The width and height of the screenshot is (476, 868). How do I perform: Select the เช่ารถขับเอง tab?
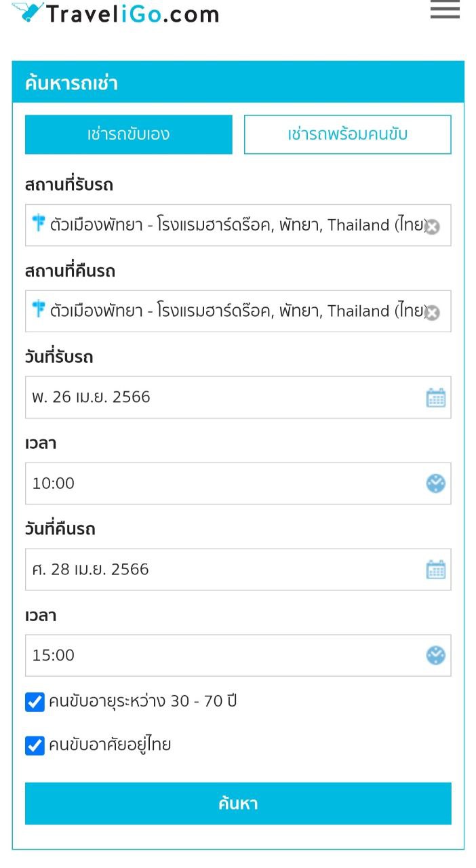(129, 134)
